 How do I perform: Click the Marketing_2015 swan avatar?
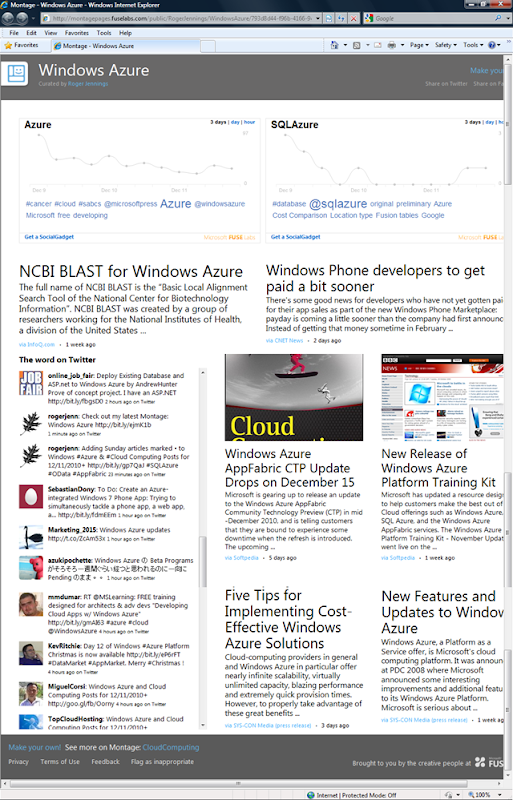pyautogui.click(x=31, y=537)
